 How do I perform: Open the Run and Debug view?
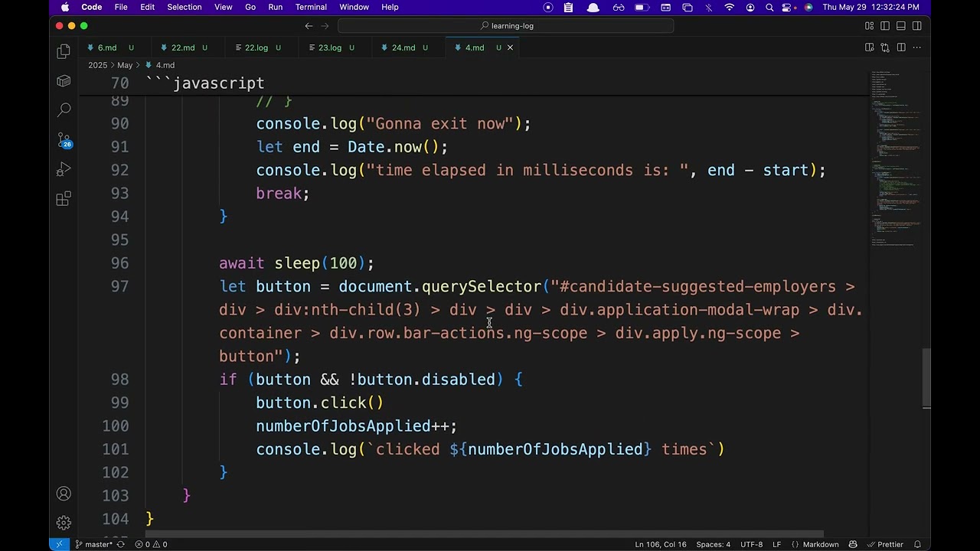click(x=64, y=169)
